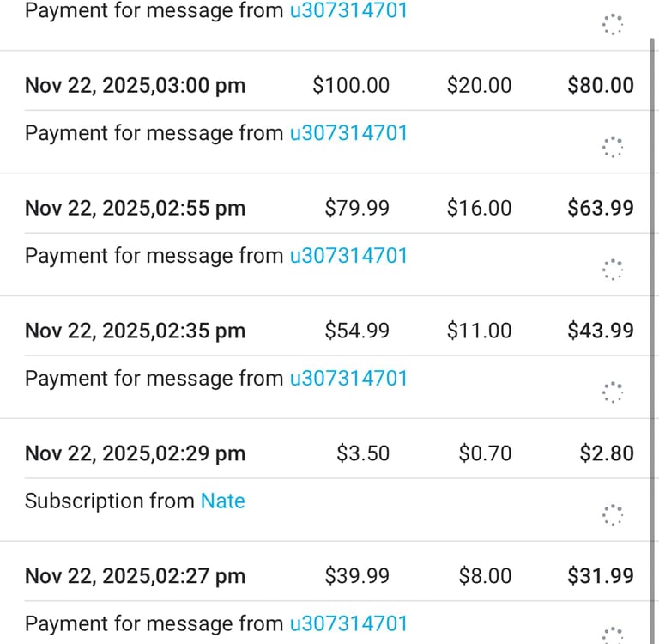Screen dimensions: 659x644
Task: Click pending status icon for the $63.99 payment
Action: click(612, 270)
